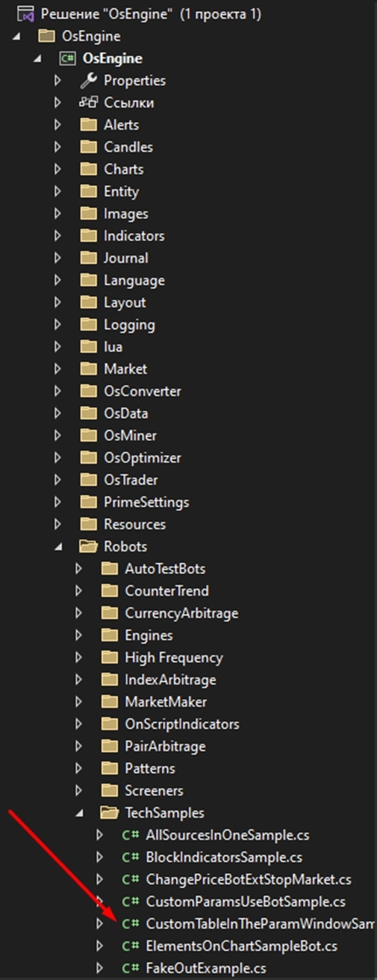Viewport: 377px width, 980px height.
Task: Expand the Charts folder arrow
Action: (x=58, y=169)
